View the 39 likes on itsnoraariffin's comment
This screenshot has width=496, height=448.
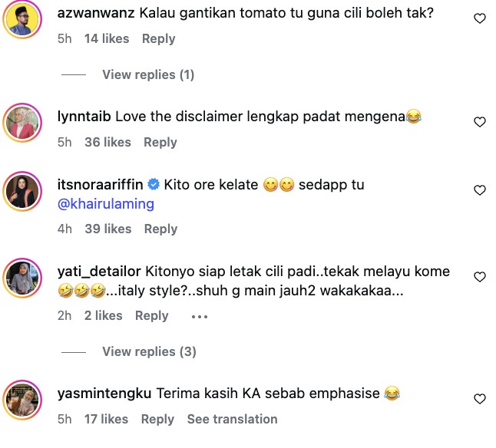(107, 229)
